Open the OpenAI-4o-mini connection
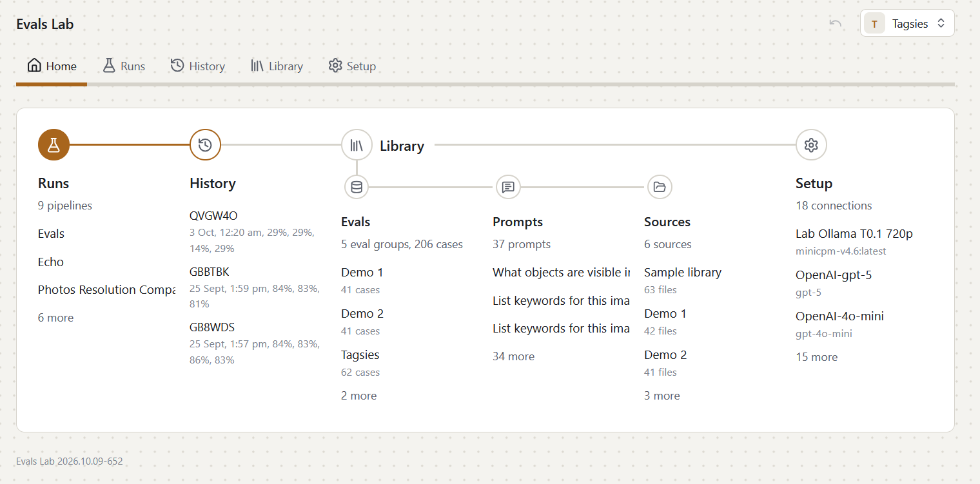 point(839,316)
